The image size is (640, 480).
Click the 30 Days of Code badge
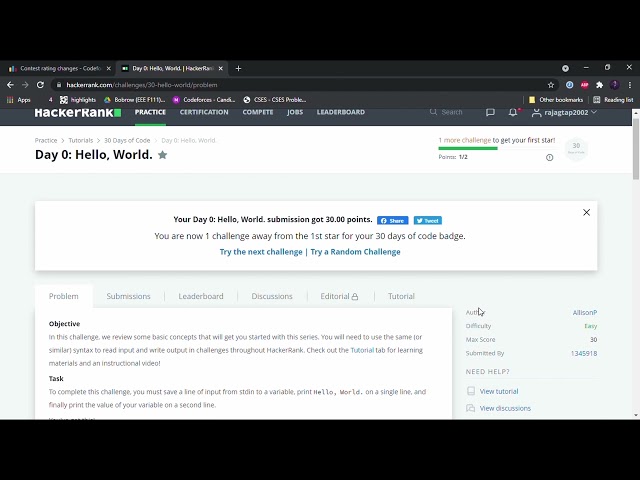[576, 148]
